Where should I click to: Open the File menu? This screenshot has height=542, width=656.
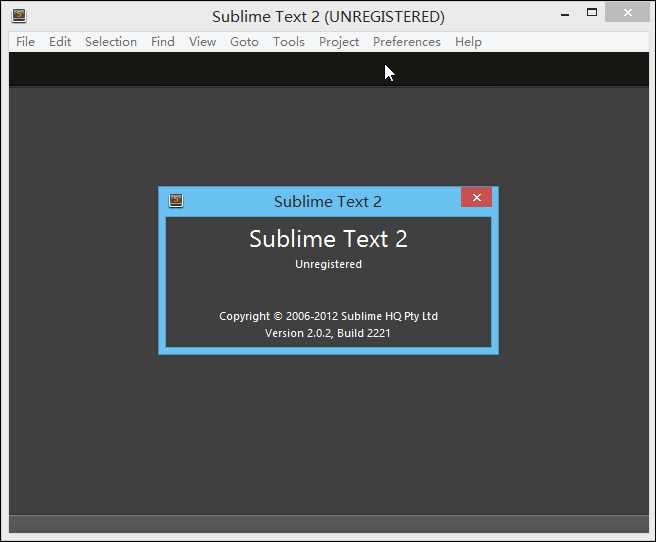point(25,42)
